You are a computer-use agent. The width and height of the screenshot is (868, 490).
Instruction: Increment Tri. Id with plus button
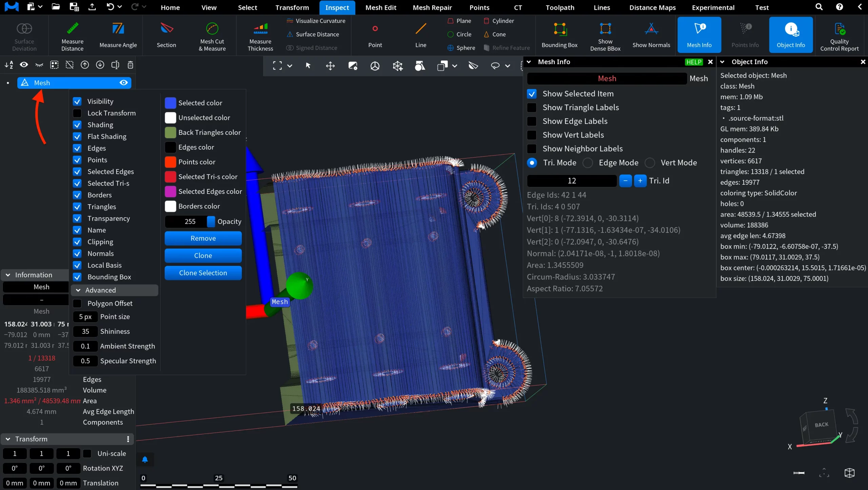click(x=640, y=181)
